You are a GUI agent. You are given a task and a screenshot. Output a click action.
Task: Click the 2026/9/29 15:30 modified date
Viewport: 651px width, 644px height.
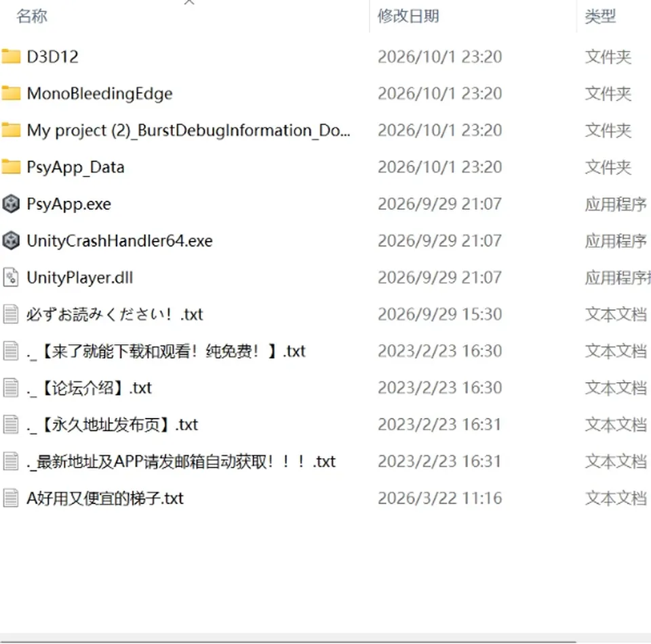click(x=439, y=314)
